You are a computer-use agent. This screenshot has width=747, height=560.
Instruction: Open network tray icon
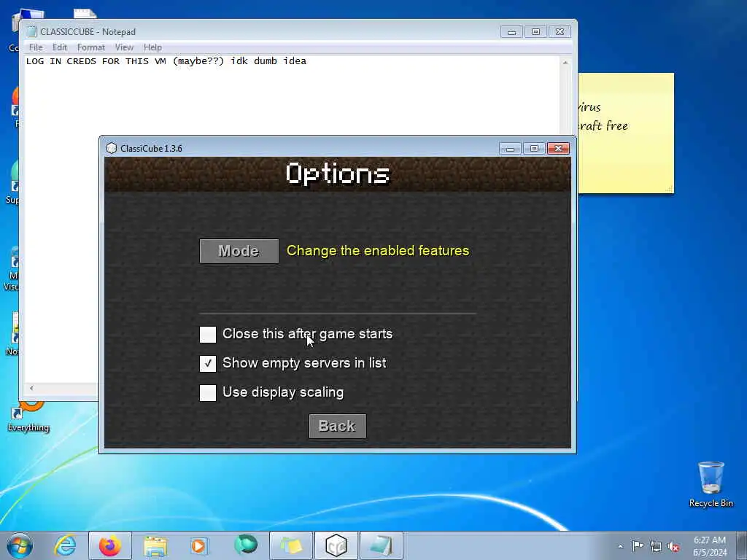[x=656, y=546]
